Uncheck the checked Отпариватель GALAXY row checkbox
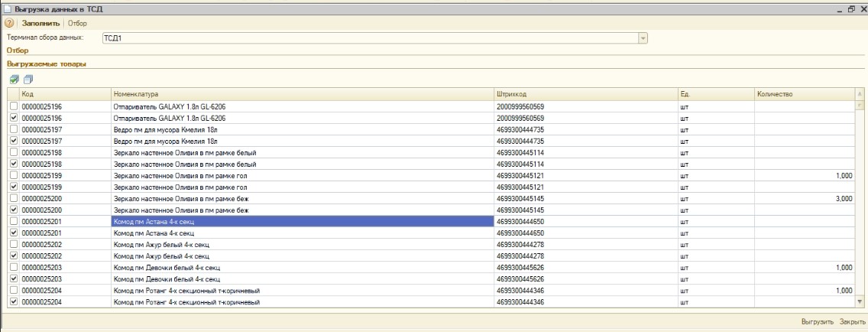 pyautogui.click(x=12, y=119)
